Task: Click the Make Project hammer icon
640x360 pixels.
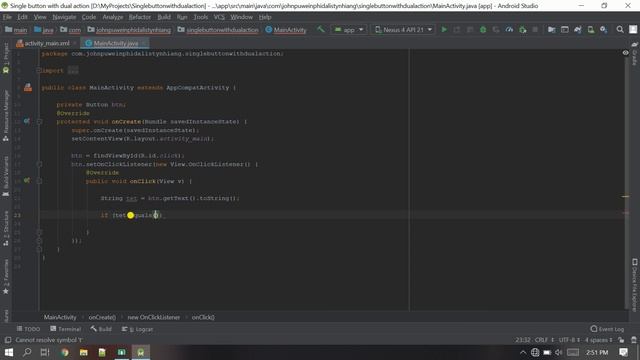Action: (x=321, y=29)
